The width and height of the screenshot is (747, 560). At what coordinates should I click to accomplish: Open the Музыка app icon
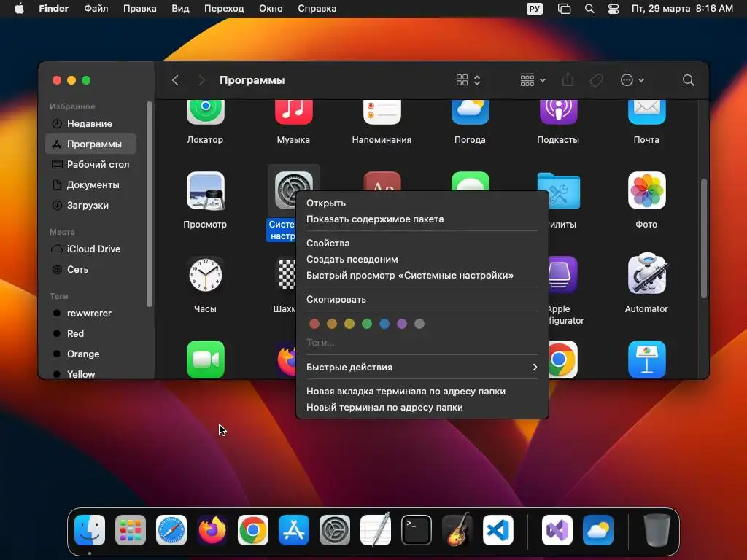click(x=293, y=112)
